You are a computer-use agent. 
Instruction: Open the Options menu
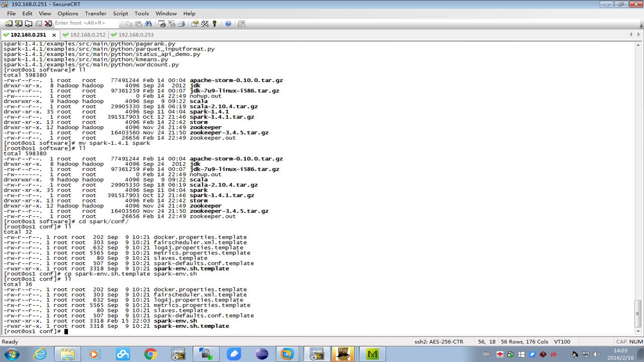68,14
